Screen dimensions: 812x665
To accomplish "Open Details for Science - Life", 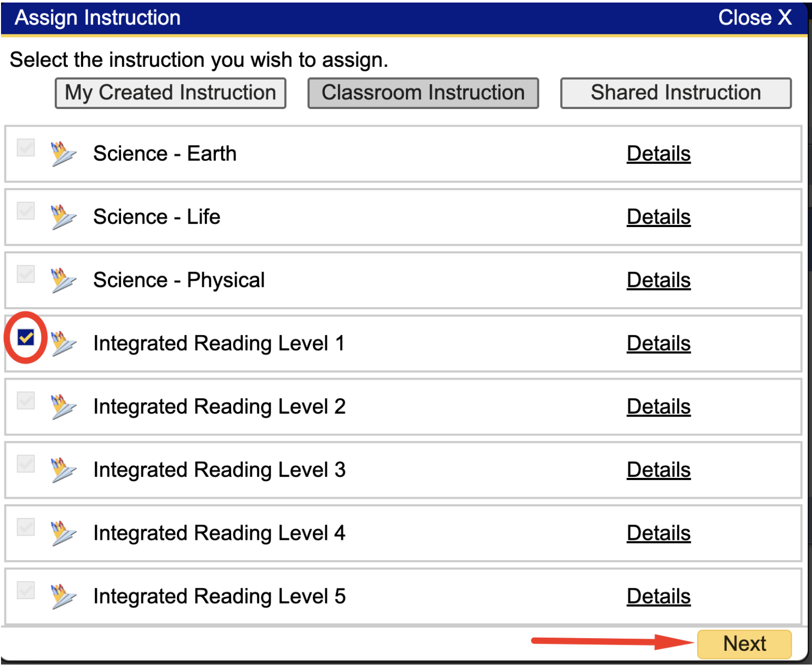I will tap(658, 217).
